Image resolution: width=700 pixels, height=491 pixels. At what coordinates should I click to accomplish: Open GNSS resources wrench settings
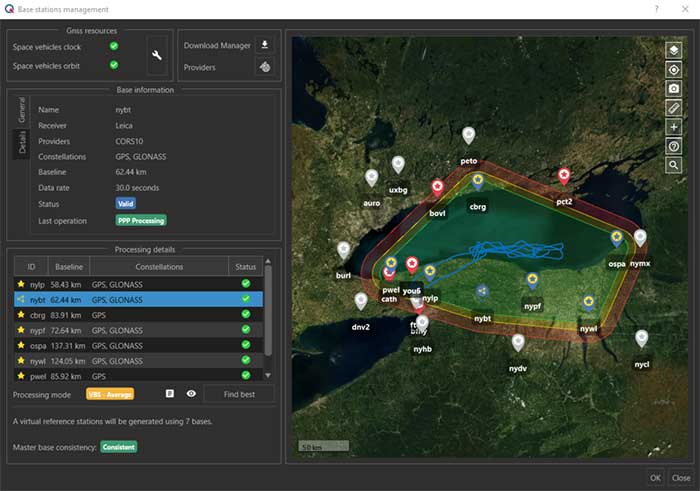(157, 56)
